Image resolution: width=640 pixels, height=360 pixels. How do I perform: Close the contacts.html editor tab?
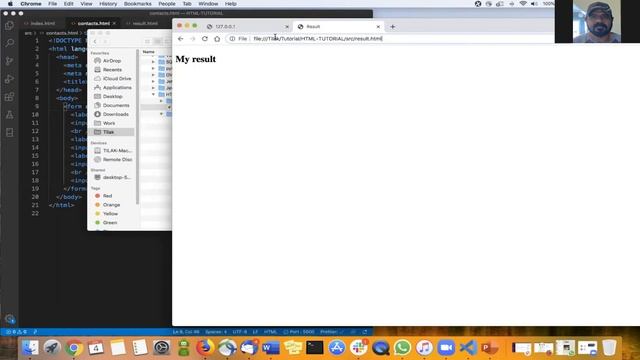pyautogui.click(x=114, y=23)
